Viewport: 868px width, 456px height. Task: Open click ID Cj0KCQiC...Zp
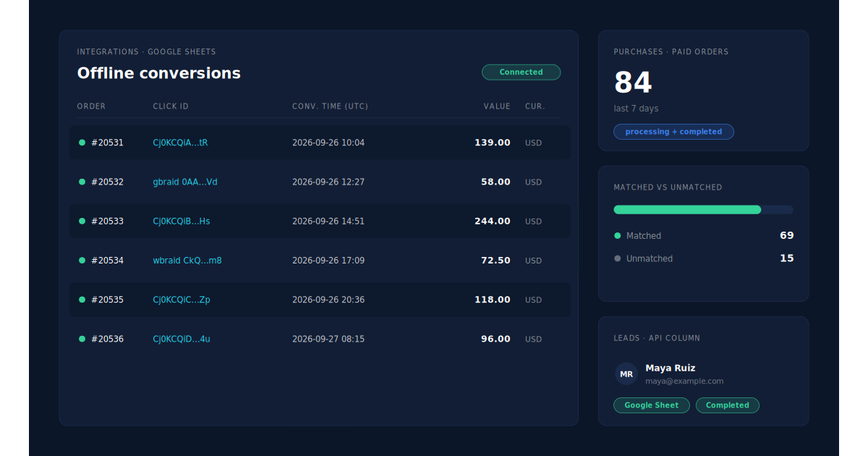pos(182,299)
